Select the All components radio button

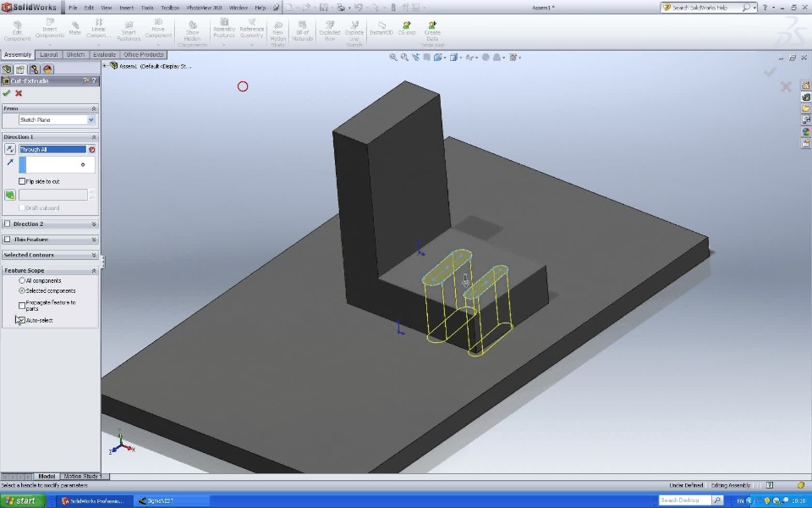[x=22, y=280]
